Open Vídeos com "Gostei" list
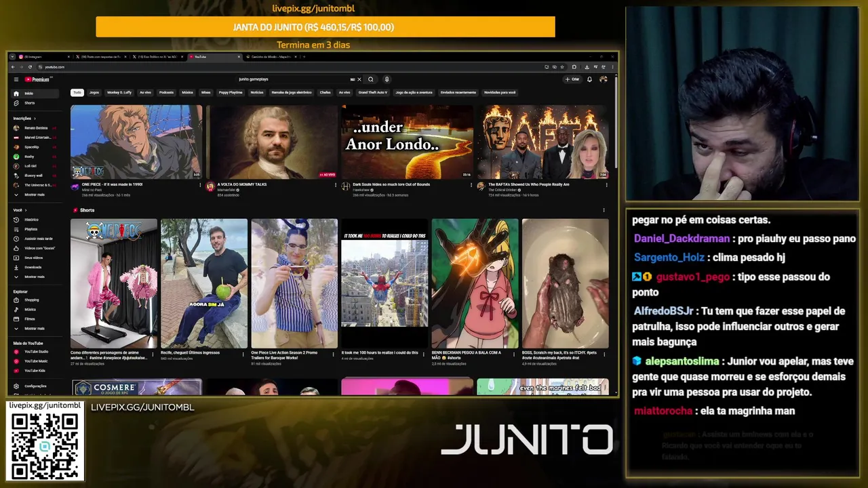868x488 pixels. click(35, 248)
